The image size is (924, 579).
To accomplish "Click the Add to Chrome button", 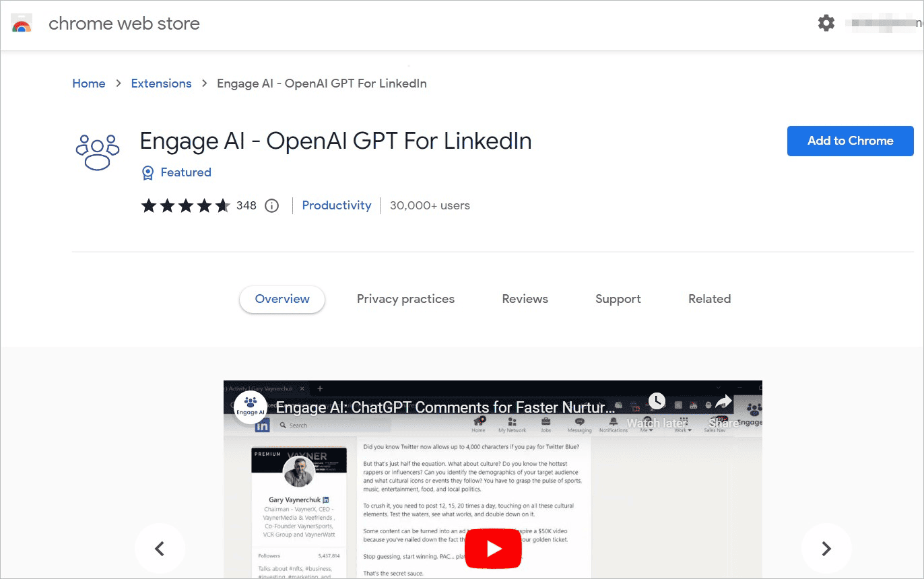I will [x=851, y=141].
